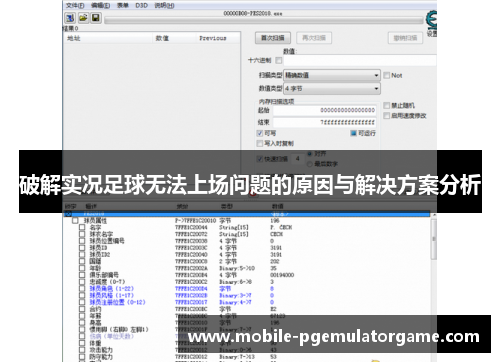Toggle the 禁止随机 checkbox

(x=387, y=106)
